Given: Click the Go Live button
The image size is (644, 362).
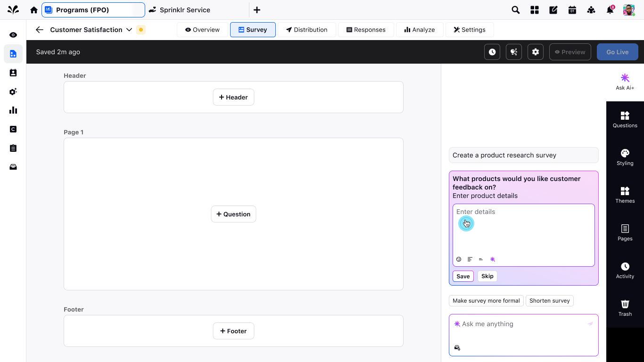Looking at the screenshot, I should tap(617, 52).
